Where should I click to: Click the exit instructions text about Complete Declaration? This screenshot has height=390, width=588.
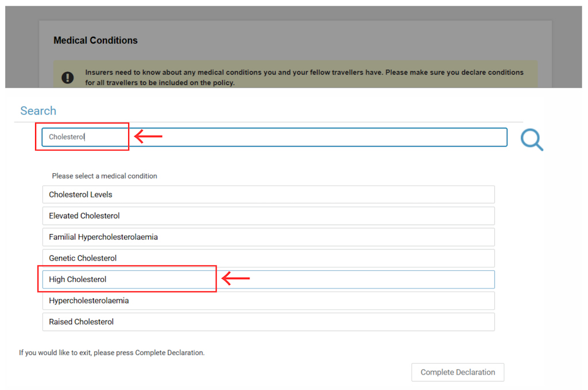pos(112,353)
